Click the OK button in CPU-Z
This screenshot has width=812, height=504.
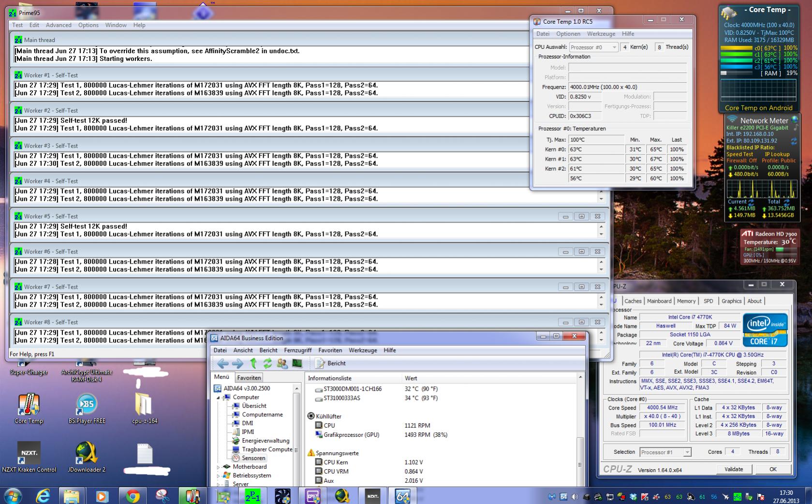click(x=773, y=469)
